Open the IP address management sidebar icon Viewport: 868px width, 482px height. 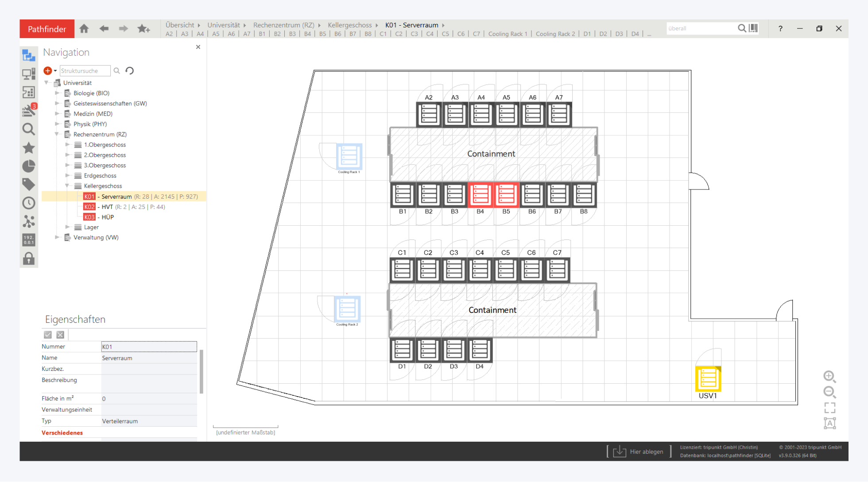tap(29, 240)
